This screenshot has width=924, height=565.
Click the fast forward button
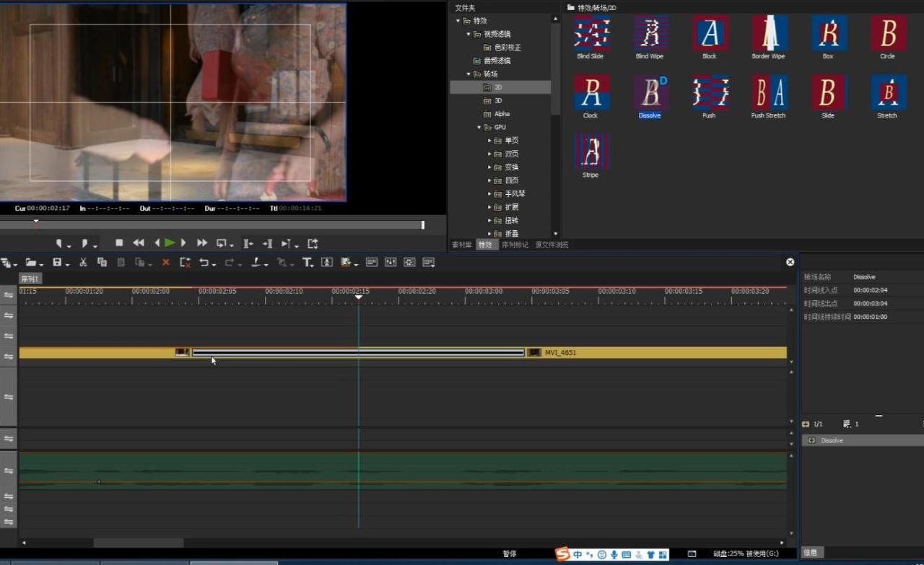point(202,243)
